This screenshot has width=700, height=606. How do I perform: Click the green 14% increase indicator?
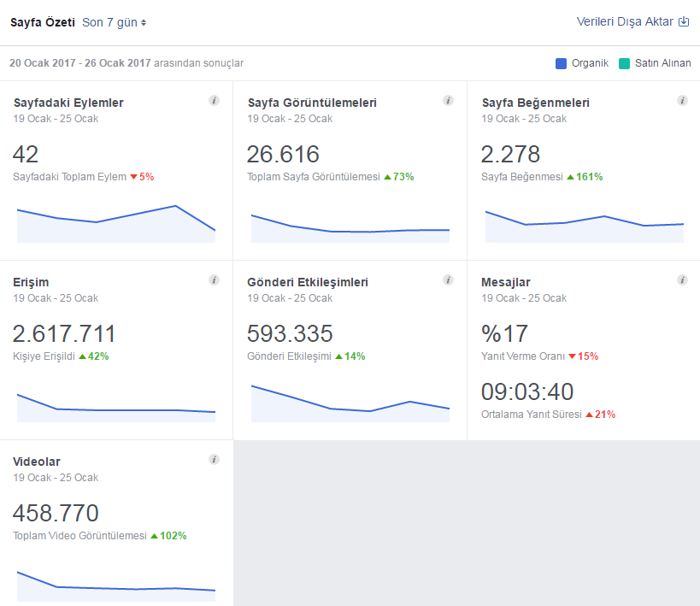[350, 356]
